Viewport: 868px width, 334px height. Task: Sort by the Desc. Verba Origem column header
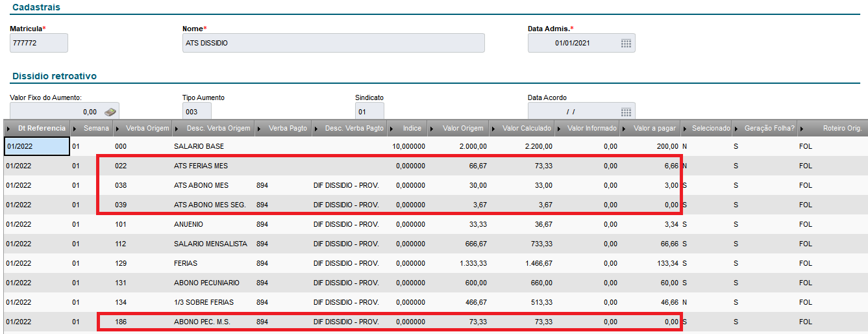click(212, 128)
